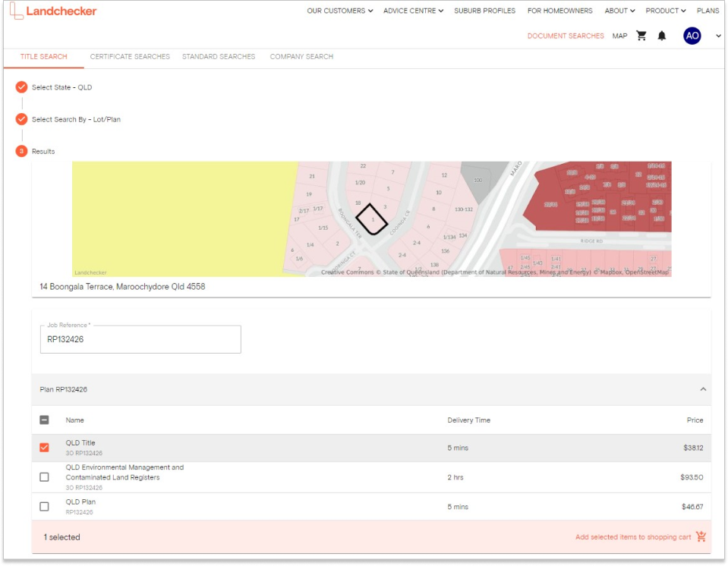
Task: Click the Name column header
Action: coord(74,420)
